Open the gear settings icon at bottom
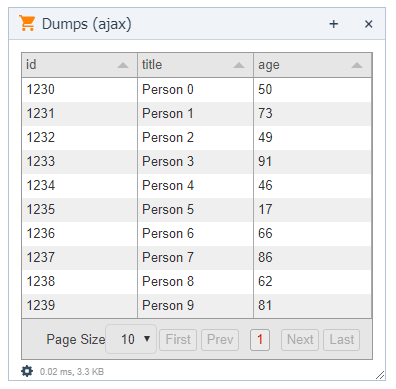This screenshot has width=396, height=389. click(x=27, y=371)
